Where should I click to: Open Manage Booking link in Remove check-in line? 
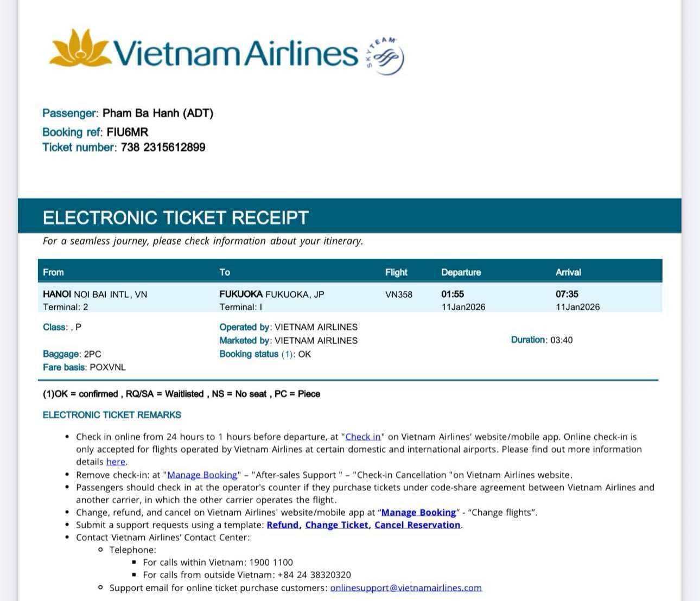point(202,475)
